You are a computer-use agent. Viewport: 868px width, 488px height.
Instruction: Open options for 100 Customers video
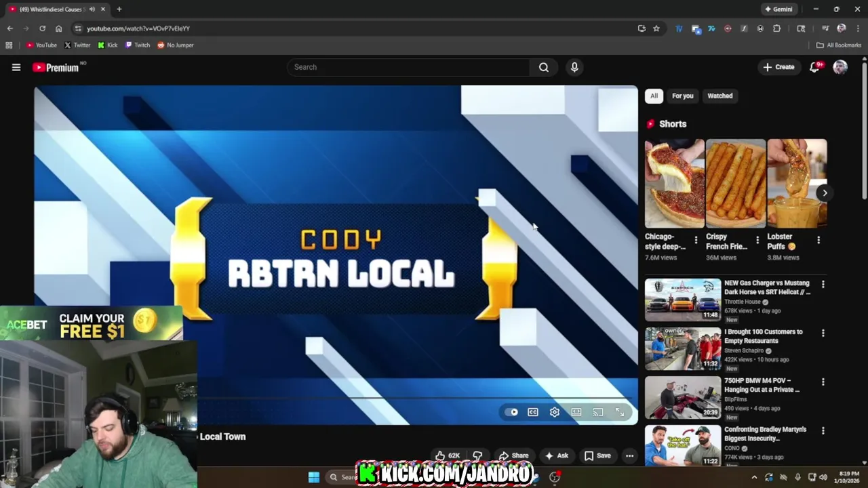coord(823,333)
